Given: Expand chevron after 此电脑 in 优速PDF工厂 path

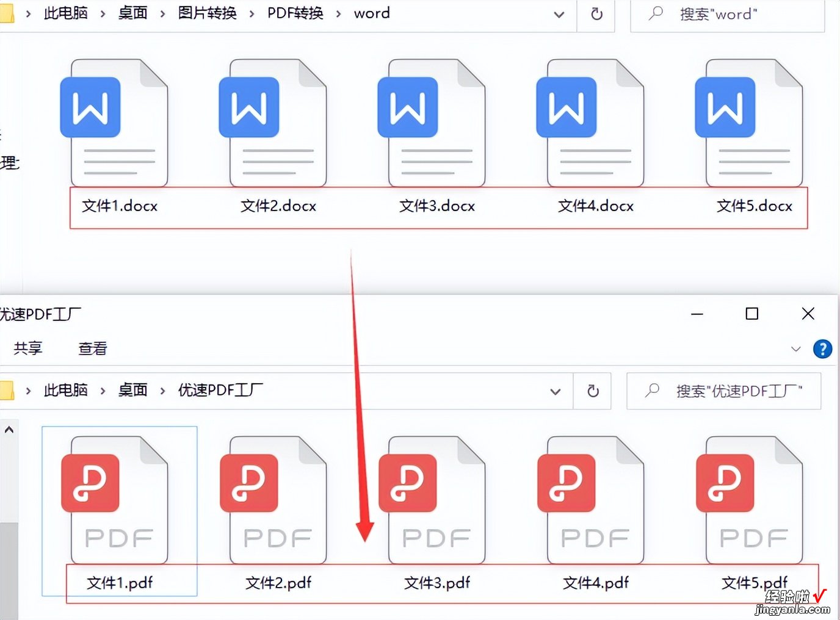Looking at the screenshot, I should click(x=103, y=391).
